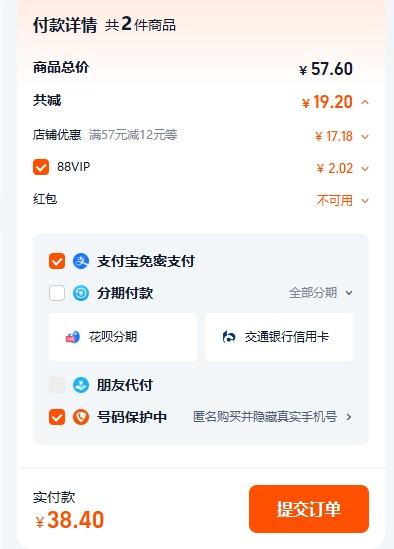Enable the 分期付款 checkbox
The image size is (394, 549).
coord(57,293)
